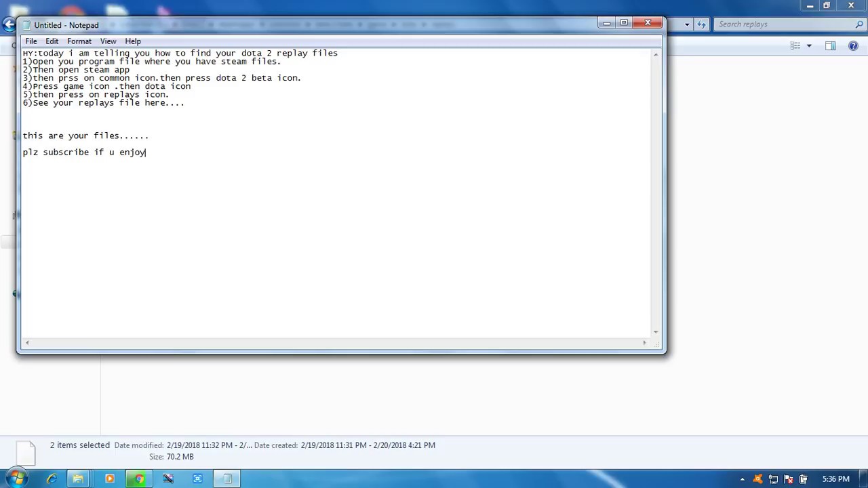This screenshot has height=488, width=868.
Task: Click the Explorer back navigation button
Action: [8, 24]
